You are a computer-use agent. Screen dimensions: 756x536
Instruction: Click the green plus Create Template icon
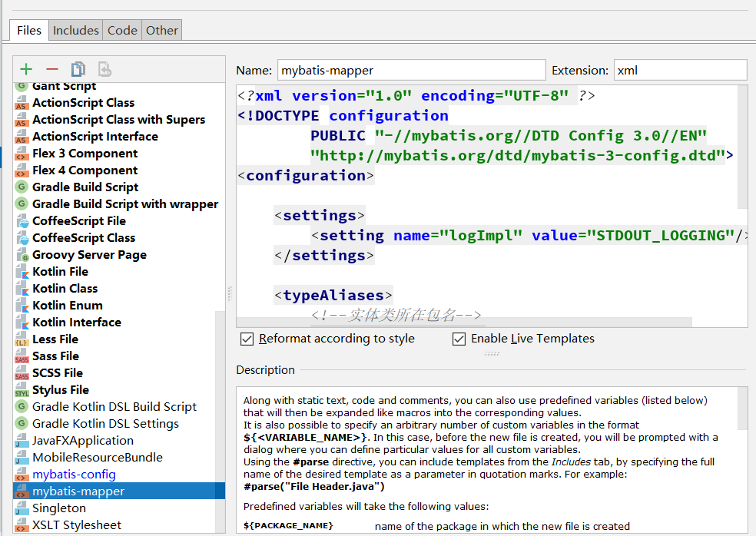(x=26, y=69)
